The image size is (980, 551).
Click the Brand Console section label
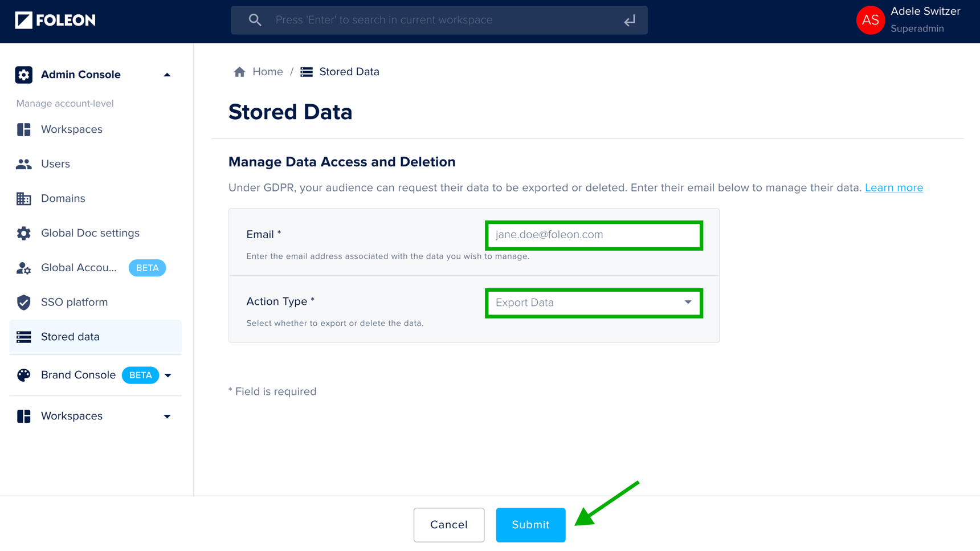[78, 375]
